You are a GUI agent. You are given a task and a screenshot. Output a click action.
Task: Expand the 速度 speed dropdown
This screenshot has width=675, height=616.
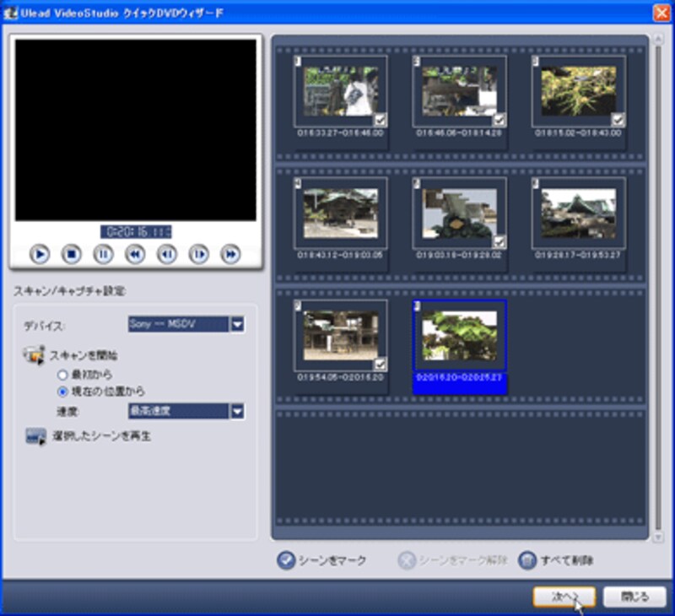pos(238,411)
